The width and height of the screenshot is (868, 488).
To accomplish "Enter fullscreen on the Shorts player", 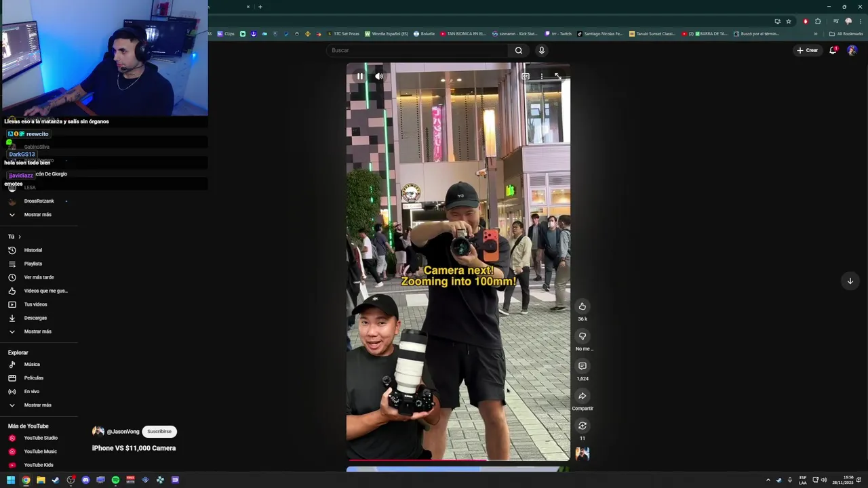I will pyautogui.click(x=557, y=76).
